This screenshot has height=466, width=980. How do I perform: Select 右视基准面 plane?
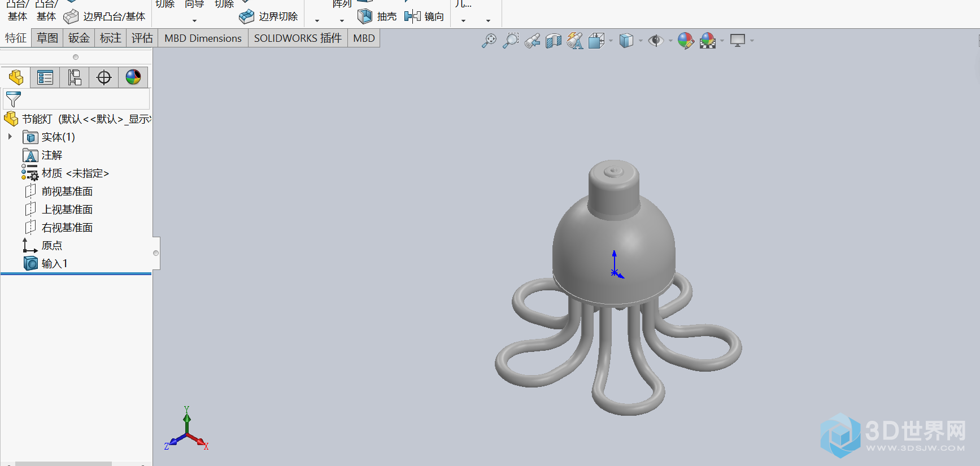(x=59, y=228)
